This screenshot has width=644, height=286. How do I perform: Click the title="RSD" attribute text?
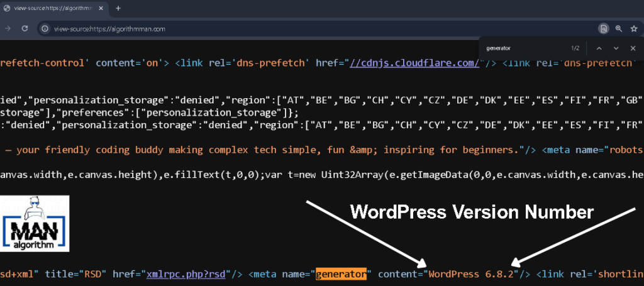coord(75,273)
